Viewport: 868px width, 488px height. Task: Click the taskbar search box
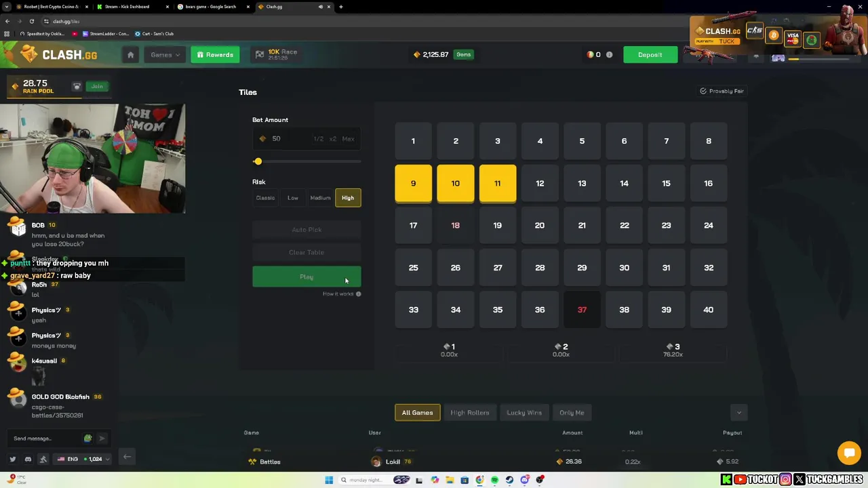(x=374, y=480)
